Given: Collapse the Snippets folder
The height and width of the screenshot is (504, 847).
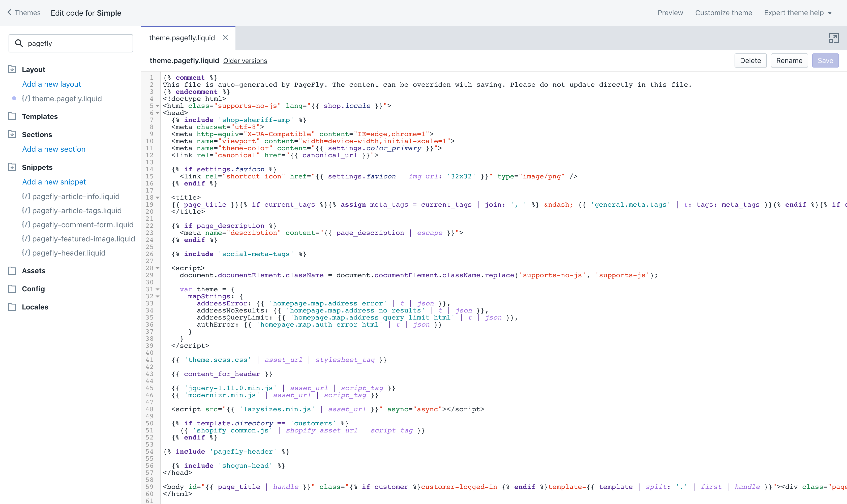Looking at the screenshot, I should (12, 167).
